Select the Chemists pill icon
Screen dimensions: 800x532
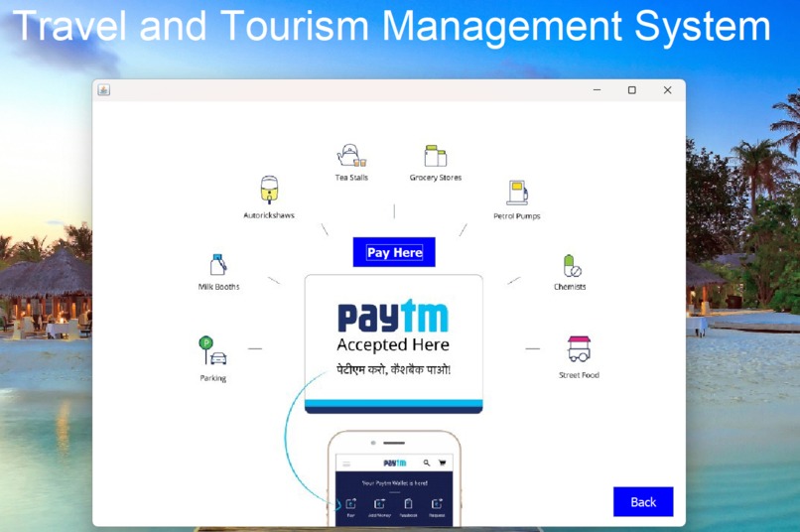point(572,266)
